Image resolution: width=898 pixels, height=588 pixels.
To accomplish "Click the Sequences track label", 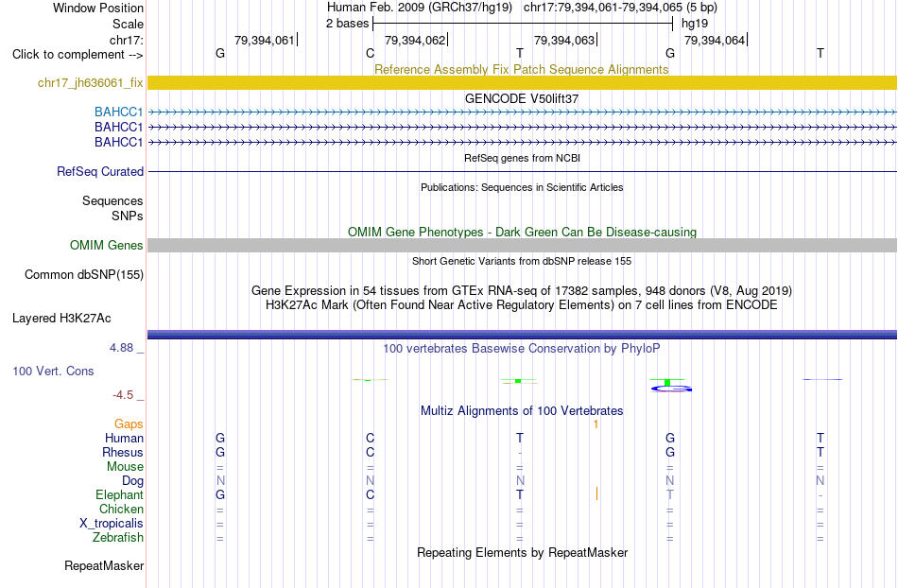I will [112, 201].
